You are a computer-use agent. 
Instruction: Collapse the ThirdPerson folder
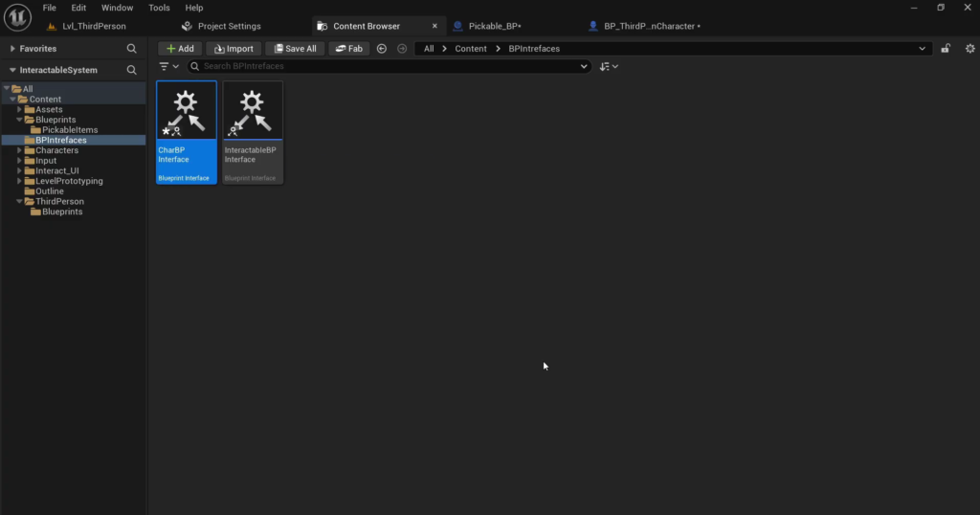tap(19, 201)
